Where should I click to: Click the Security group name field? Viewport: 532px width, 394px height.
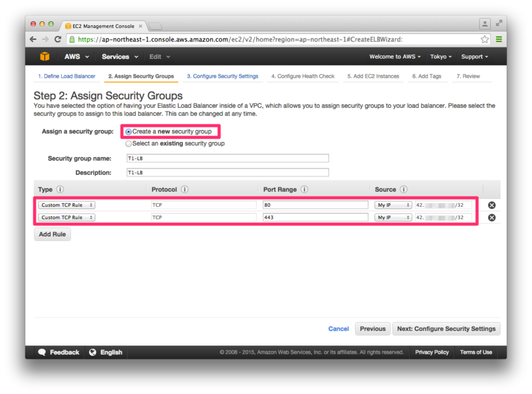227,158
